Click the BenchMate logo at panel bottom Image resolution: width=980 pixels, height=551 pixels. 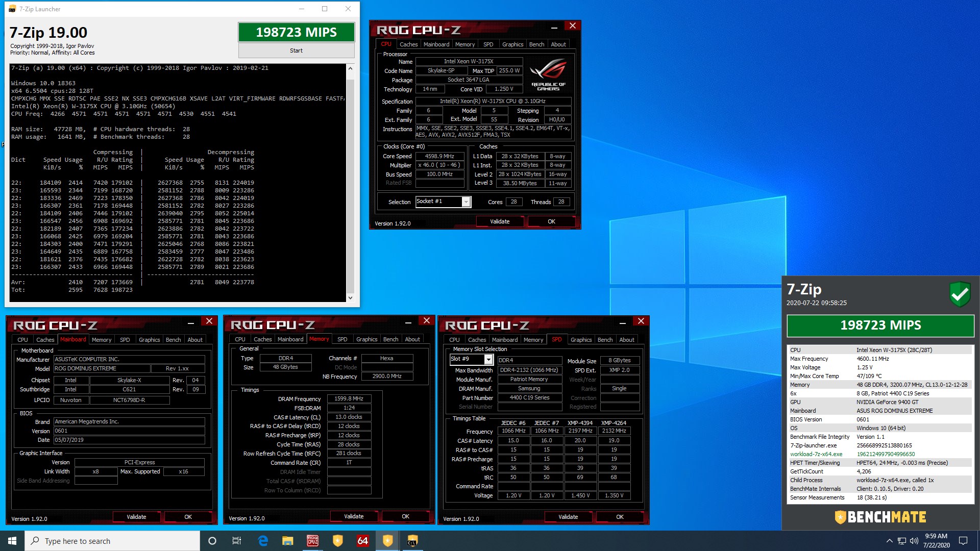point(880,517)
